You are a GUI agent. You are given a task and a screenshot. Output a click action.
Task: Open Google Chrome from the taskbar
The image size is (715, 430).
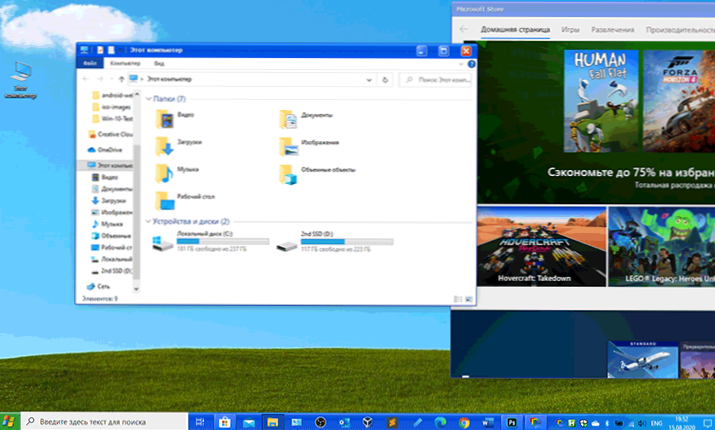(464, 422)
